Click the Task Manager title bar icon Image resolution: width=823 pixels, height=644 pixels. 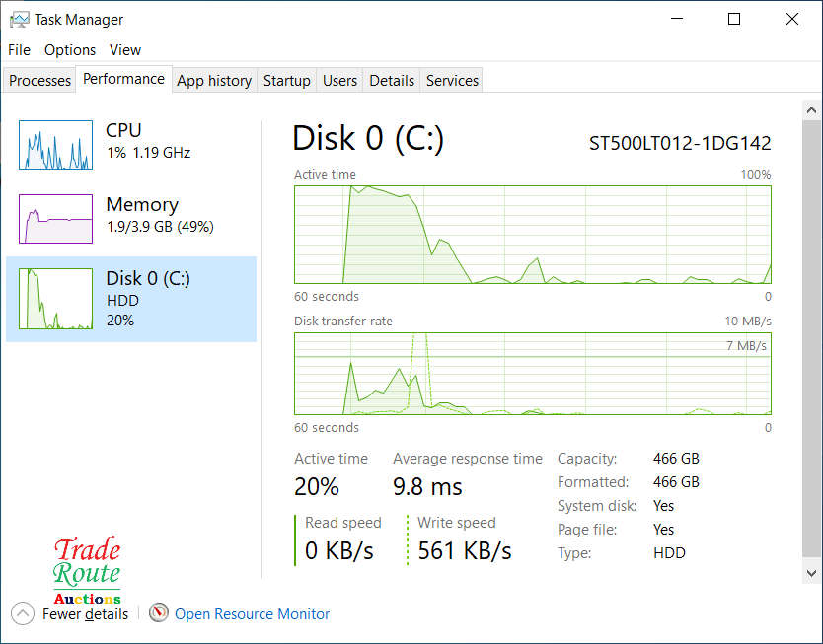pos(19,19)
